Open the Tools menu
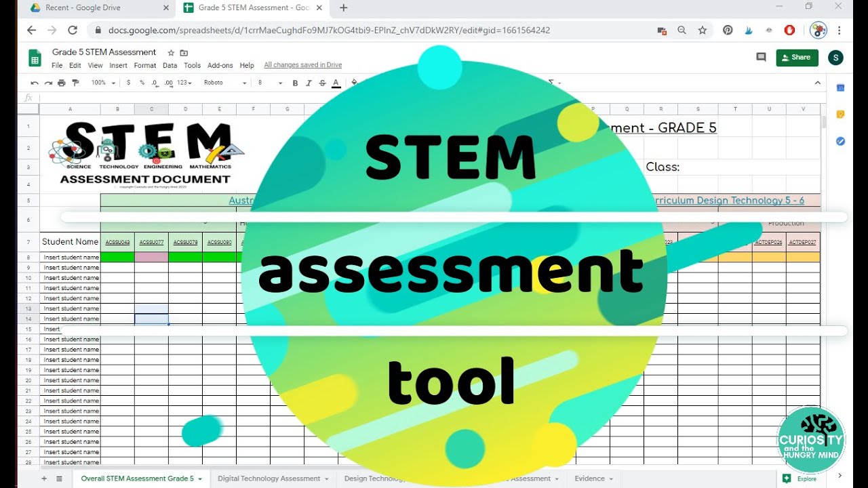This screenshot has width=868, height=488. [193, 66]
